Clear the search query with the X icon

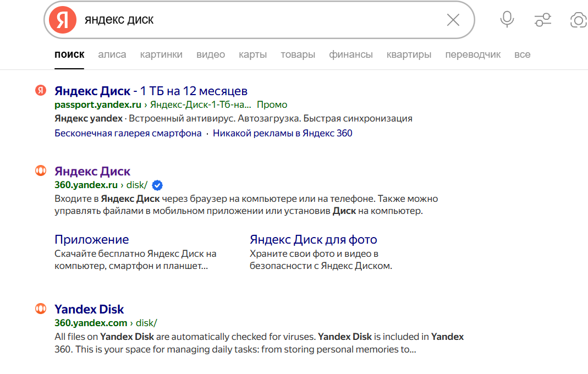click(x=453, y=20)
